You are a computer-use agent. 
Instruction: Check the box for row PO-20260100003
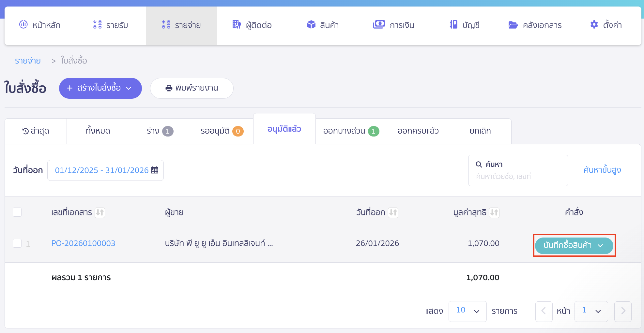pyautogui.click(x=17, y=243)
